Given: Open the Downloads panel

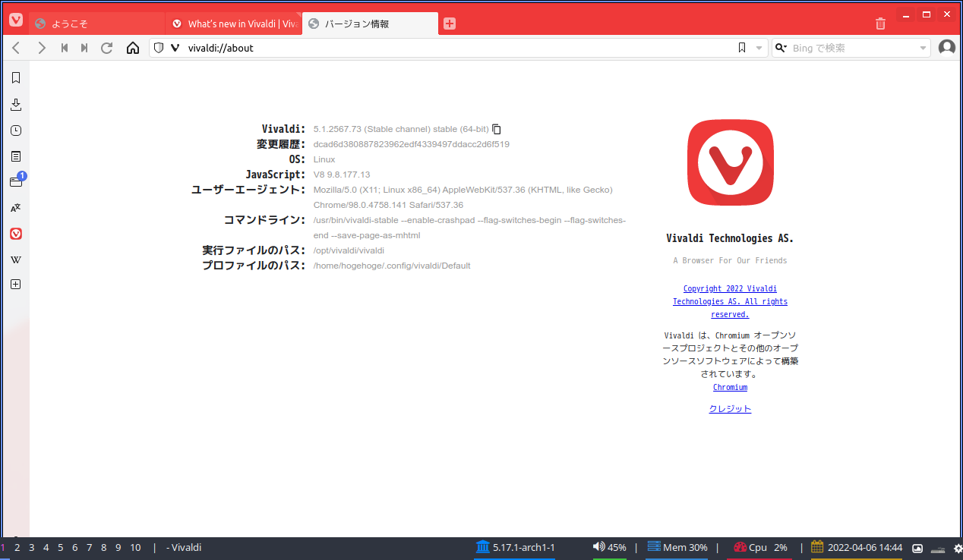Looking at the screenshot, I should [16, 105].
